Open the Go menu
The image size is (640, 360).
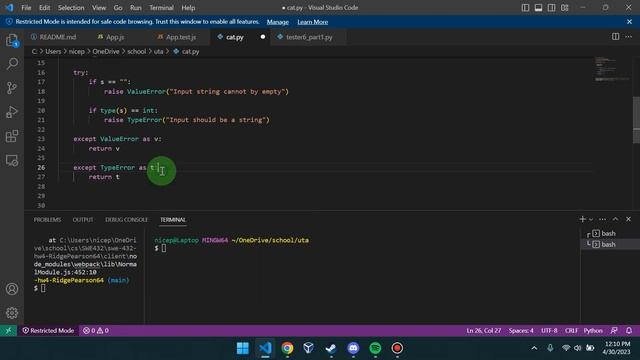[x=118, y=8]
